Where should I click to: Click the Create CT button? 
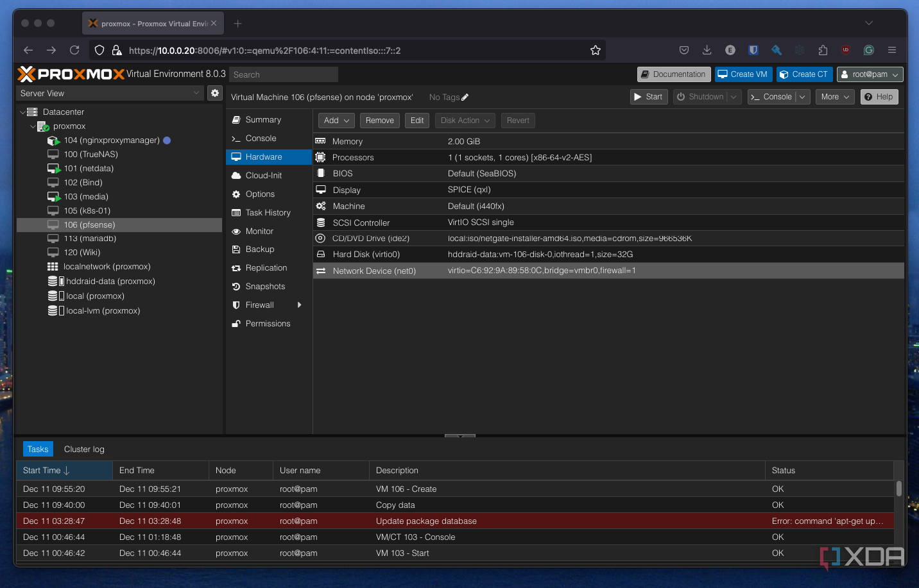pos(804,74)
